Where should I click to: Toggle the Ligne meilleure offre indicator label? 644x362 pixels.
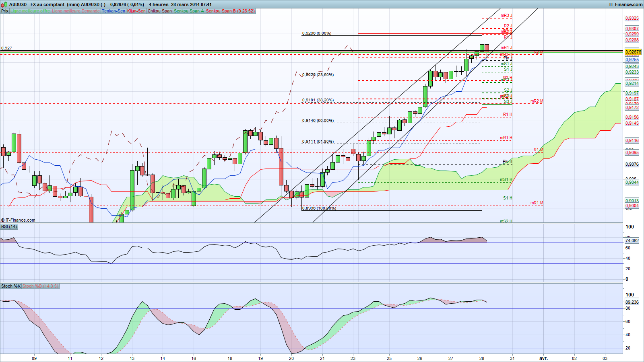click(x=30, y=11)
